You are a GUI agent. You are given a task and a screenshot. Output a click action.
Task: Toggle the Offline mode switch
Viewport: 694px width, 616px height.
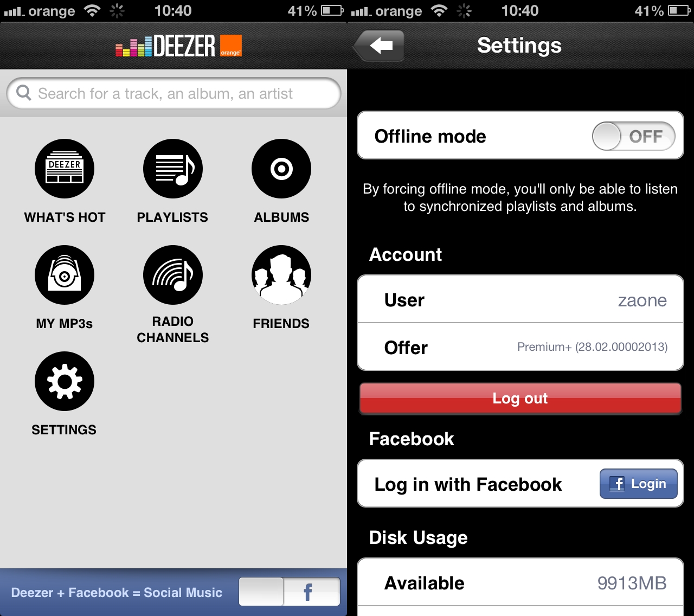(634, 136)
